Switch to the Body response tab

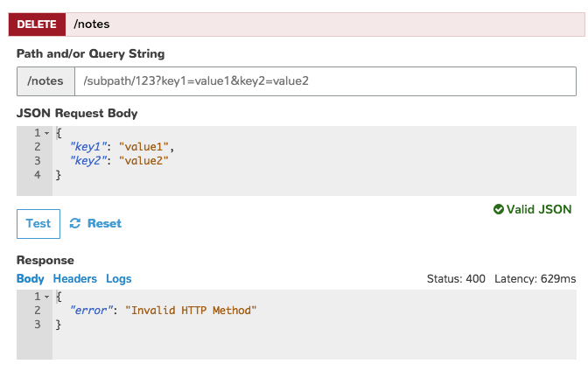(x=30, y=278)
